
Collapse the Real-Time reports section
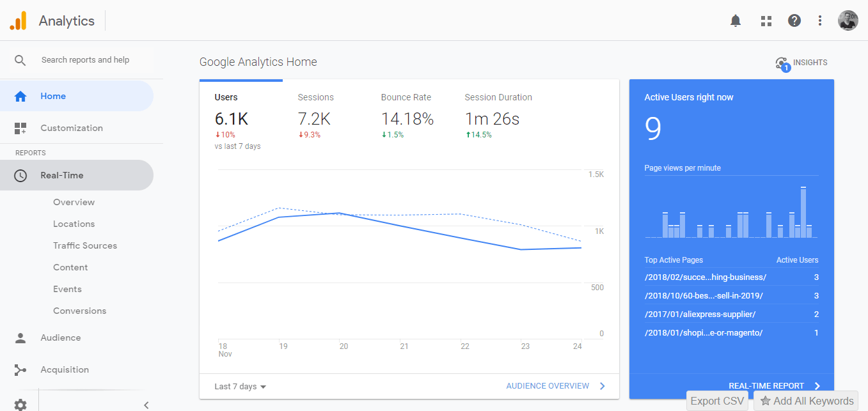(77, 175)
